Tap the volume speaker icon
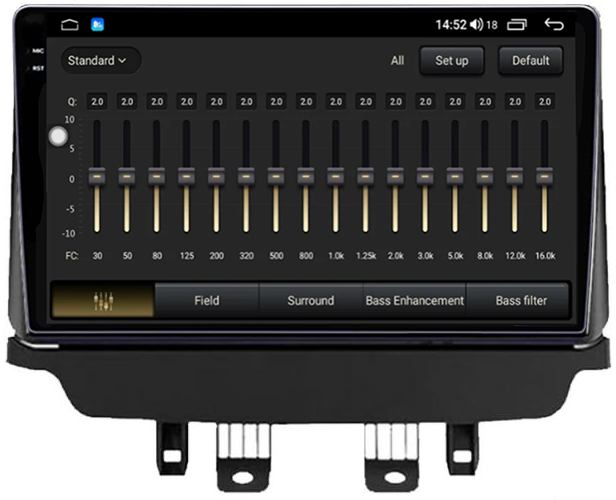The image size is (616, 500). tap(476, 23)
